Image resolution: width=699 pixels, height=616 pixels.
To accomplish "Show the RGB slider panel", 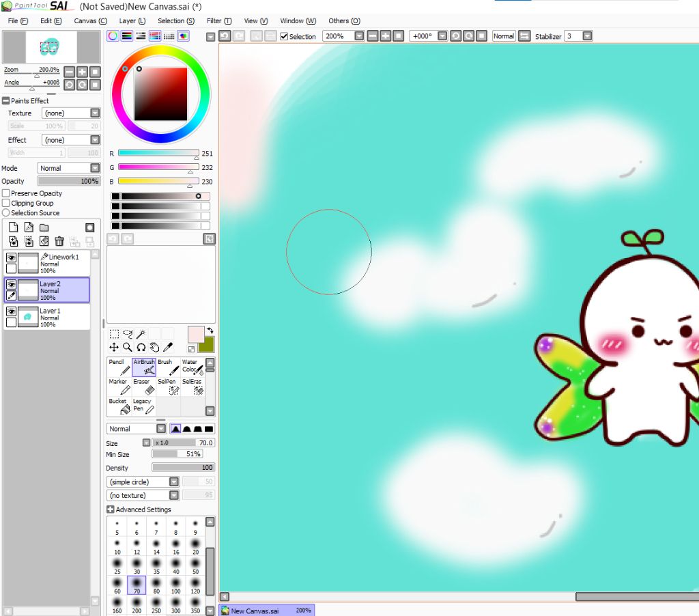I will coord(126,36).
